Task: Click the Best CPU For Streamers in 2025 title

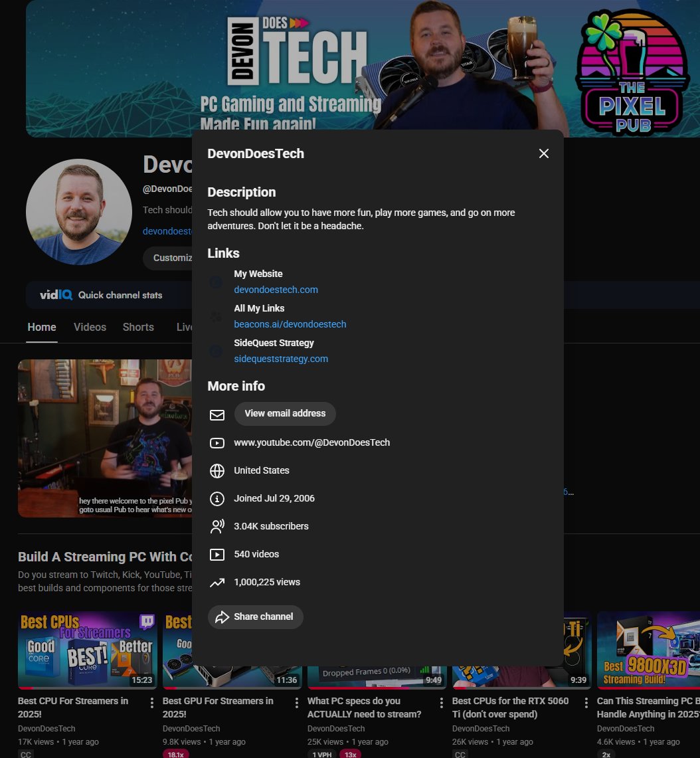Action: click(73, 708)
